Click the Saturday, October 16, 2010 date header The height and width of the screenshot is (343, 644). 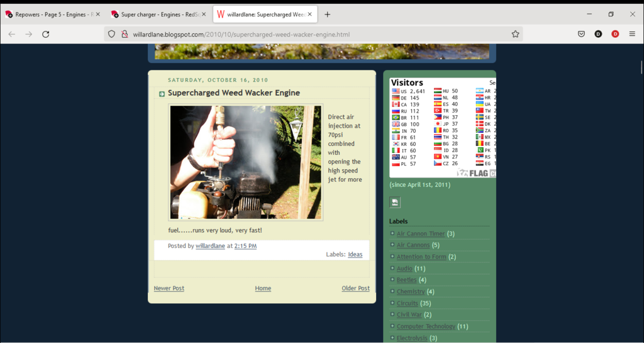tap(218, 80)
